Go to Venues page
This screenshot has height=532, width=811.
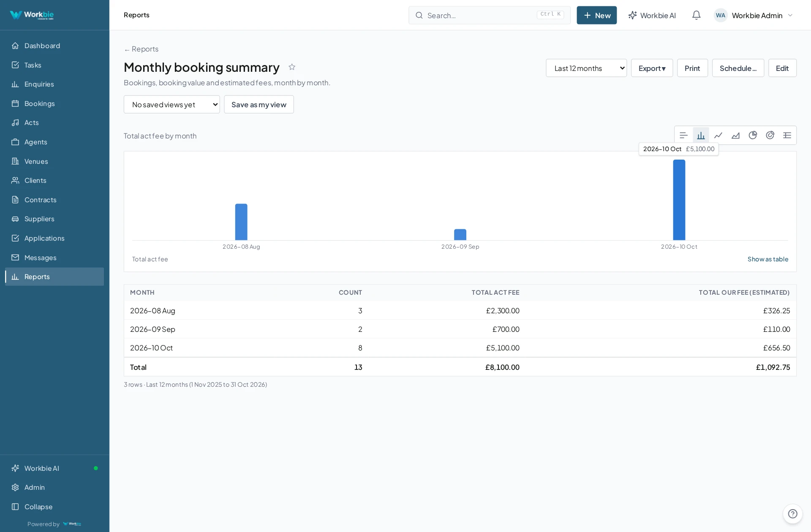[x=54, y=161]
